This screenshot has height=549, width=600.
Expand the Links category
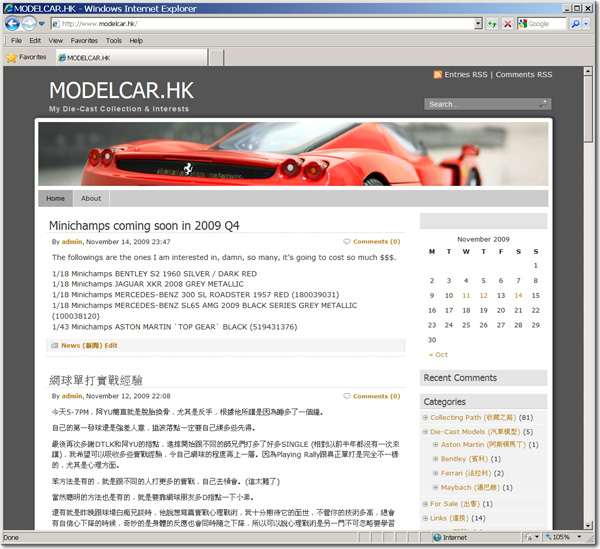tap(425, 518)
